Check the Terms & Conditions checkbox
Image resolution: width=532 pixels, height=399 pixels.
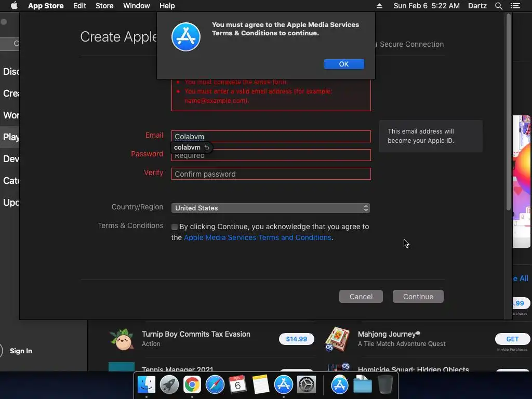pyautogui.click(x=175, y=227)
